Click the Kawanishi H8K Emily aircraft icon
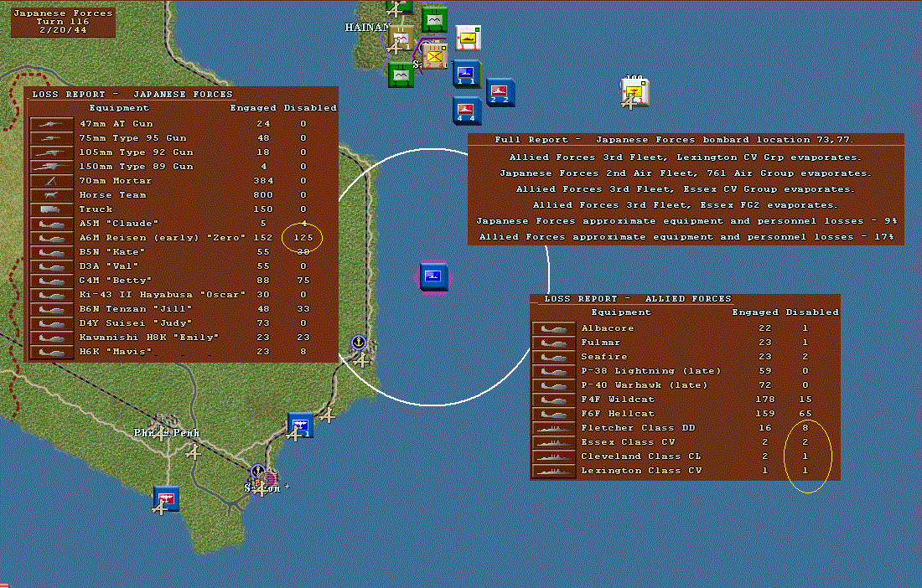This screenshot has width=922, height=588. tap(52, 338)
